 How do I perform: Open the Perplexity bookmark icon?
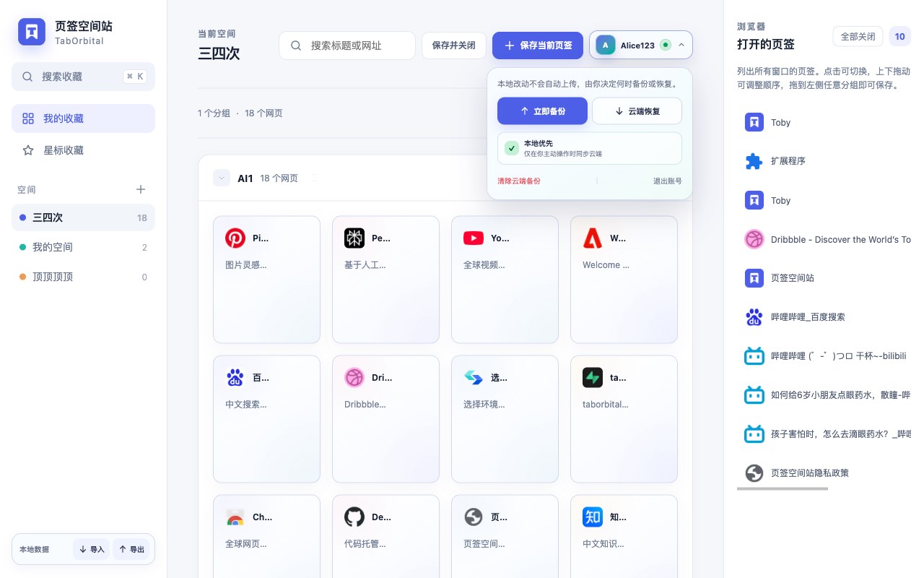click(x=354, y=238)
